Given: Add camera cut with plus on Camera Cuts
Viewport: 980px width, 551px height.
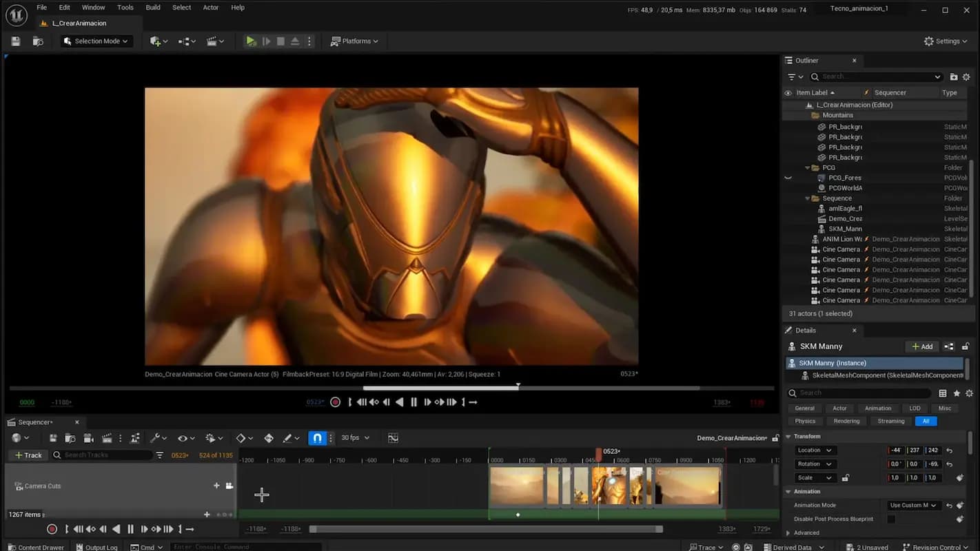Looking at the screenshot, I should (x=216, y=486).
